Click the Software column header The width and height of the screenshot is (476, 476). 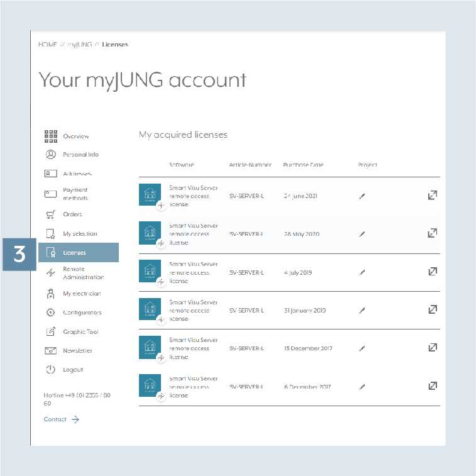point(182,165)
